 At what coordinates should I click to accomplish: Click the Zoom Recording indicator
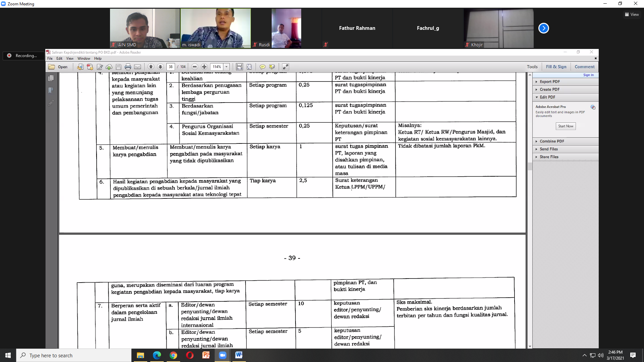23,56
